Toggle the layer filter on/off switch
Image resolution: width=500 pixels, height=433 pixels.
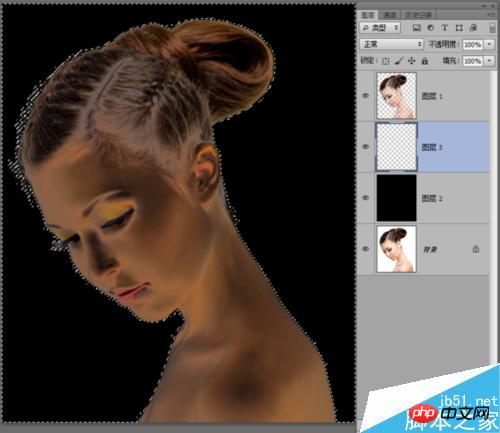click(x=492, y=28)
